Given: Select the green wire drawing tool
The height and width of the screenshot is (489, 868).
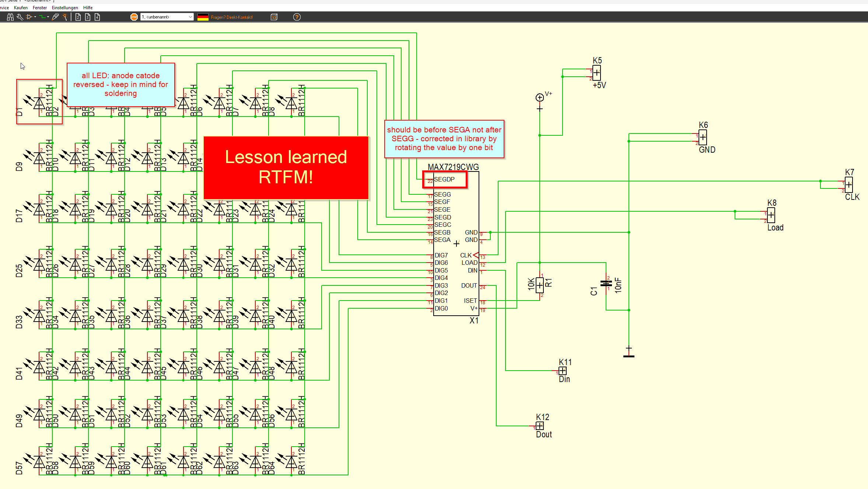Looking at the screenshot, I should point(42,17).
